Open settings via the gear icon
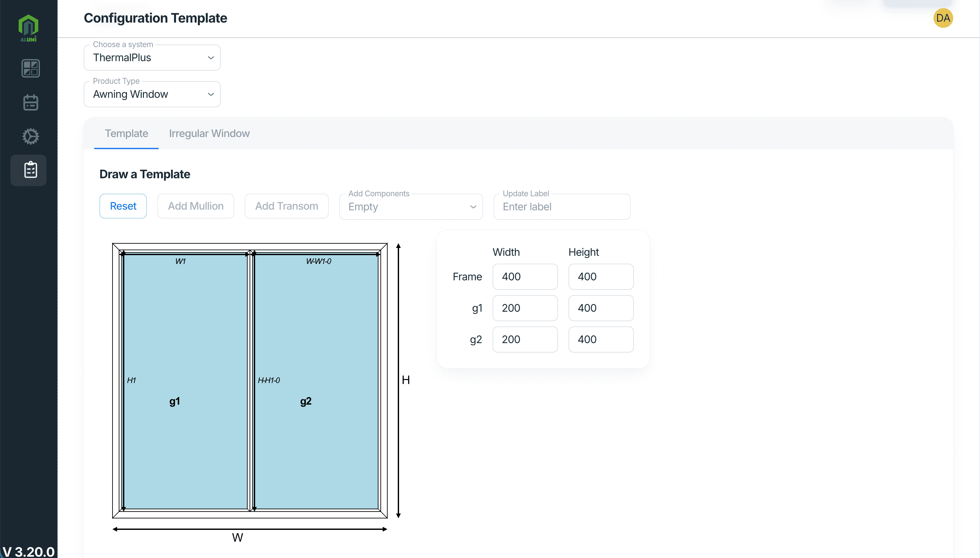This screenshot has width=980, height=558. tap(31, 136)
